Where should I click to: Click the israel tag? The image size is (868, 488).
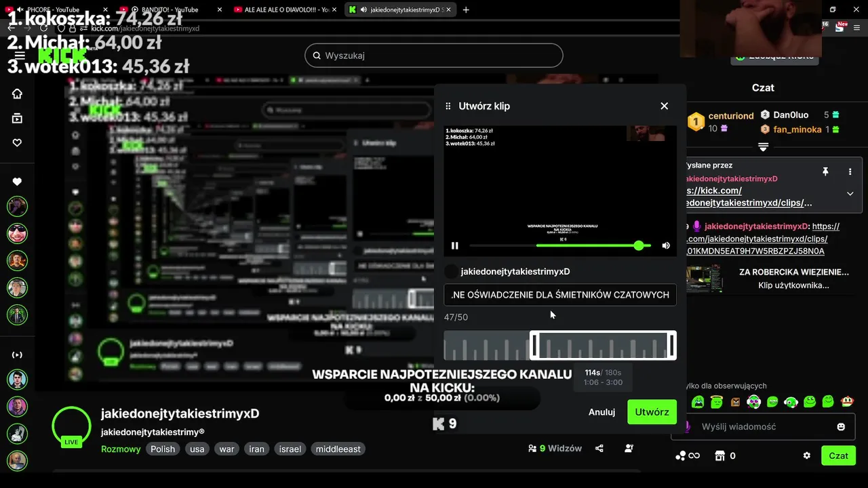(x=290, y=449)
